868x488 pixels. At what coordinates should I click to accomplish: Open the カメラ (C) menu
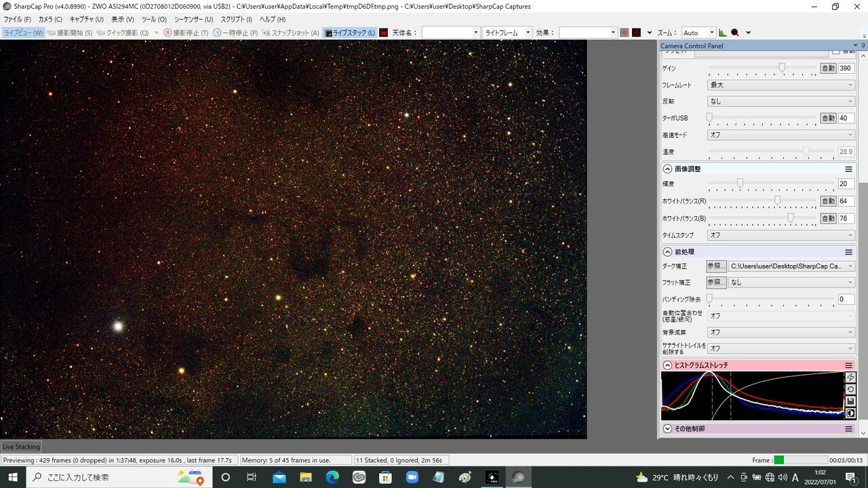coord(50,20)
